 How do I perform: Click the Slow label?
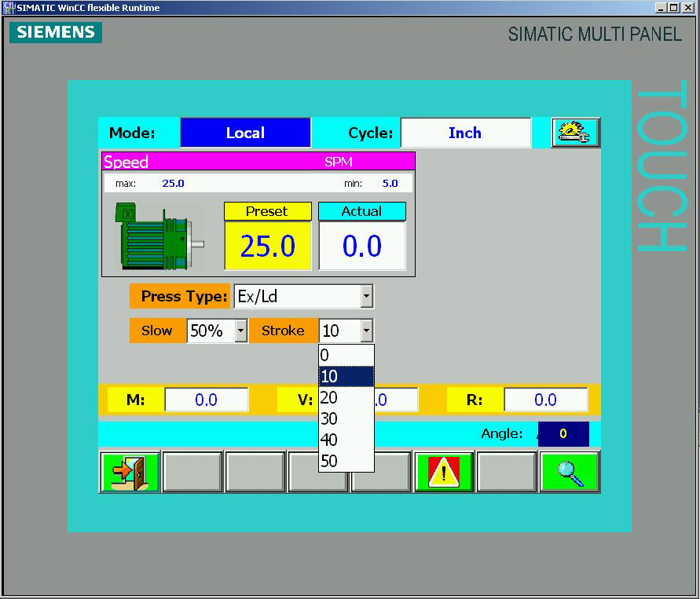158,331
